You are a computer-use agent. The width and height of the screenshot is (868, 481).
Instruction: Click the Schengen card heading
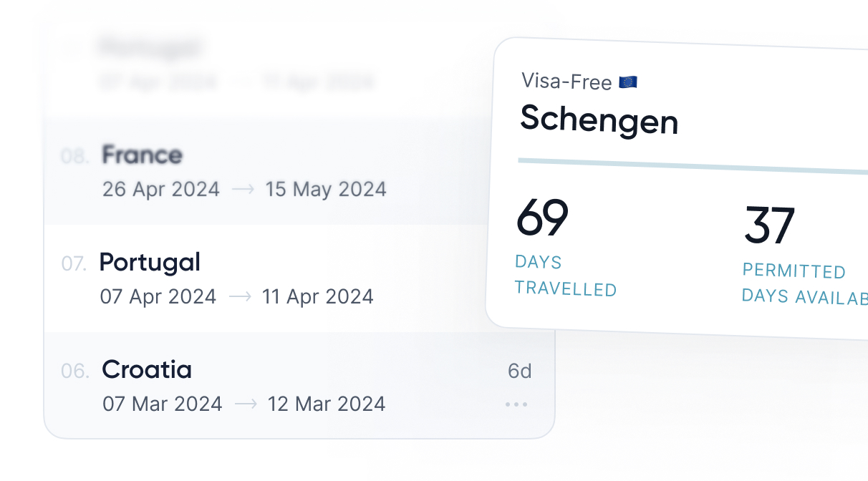click(599, 119)
